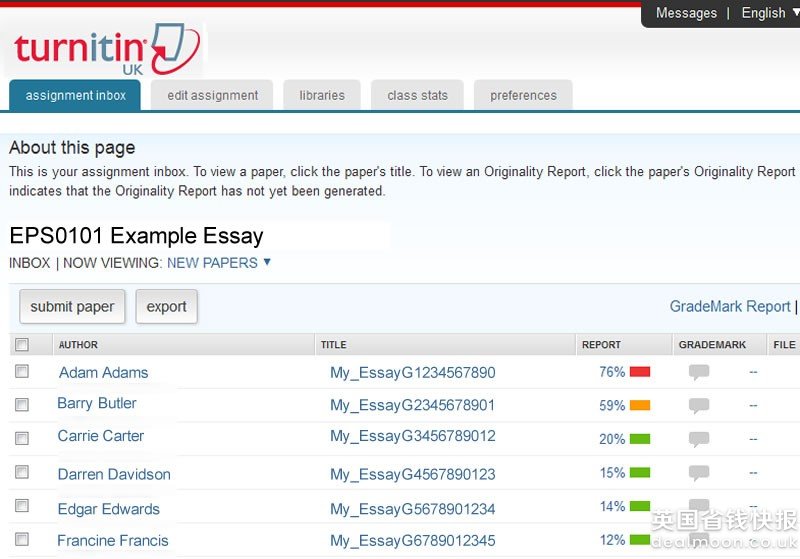Click the export button
The width and height of the screenshot is (800, 559).
tap(166, 307)
